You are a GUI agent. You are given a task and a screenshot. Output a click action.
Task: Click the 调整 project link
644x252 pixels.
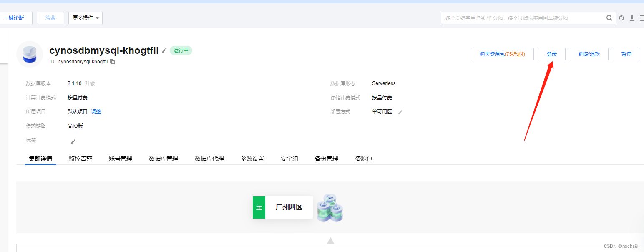96,112
